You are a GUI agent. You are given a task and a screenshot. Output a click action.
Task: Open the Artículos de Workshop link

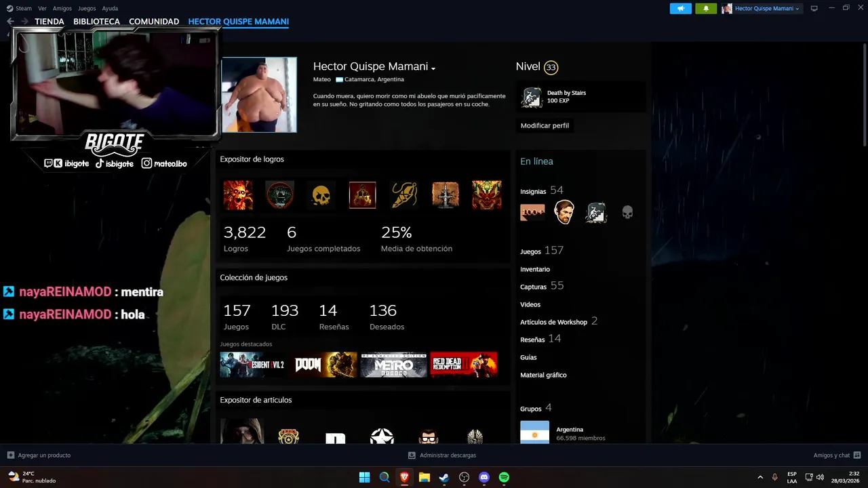coord(553,322)
